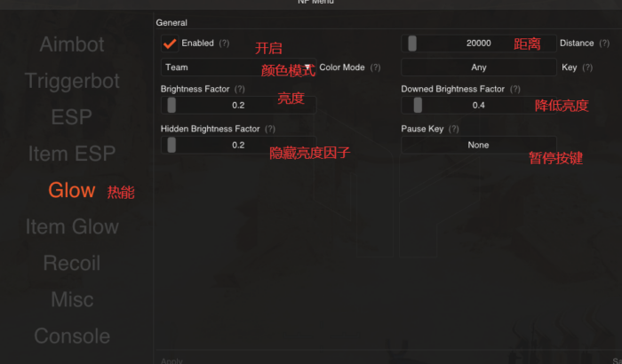
Task: Select the Item ESP tab
Action: [72, 154]
